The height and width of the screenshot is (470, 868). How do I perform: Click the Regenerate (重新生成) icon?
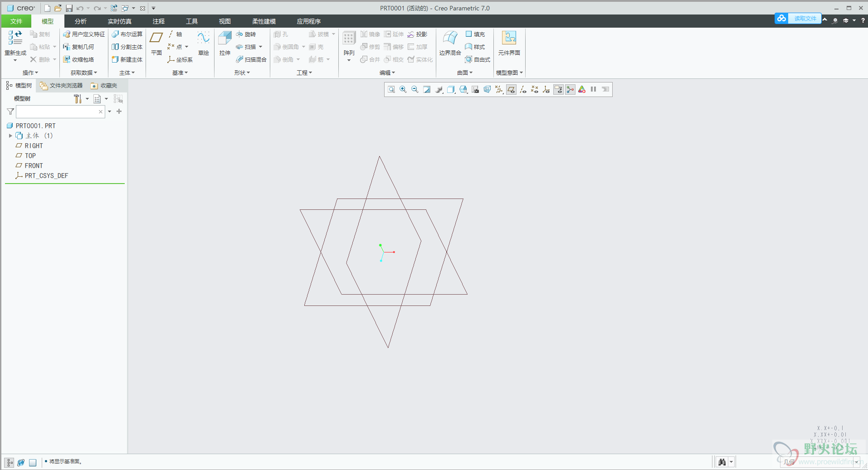coord(15,46)
